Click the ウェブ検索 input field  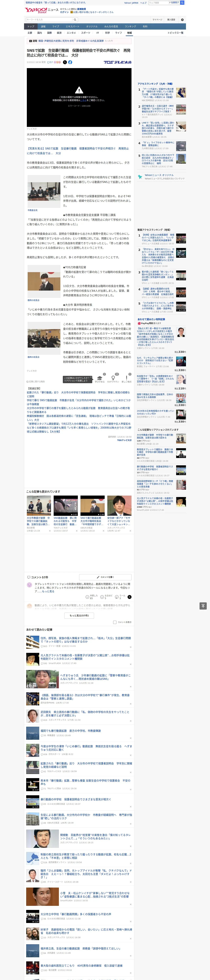[158, 3]
